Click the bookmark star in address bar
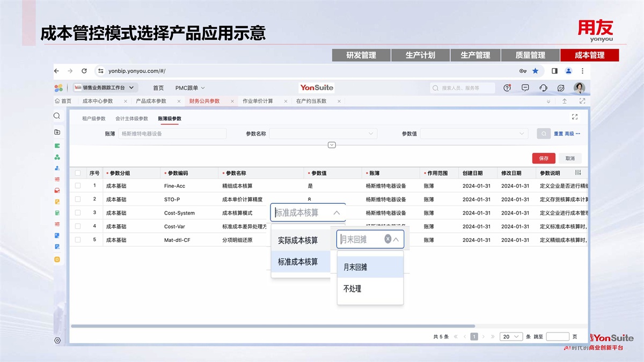The width and height of the screenshot is (644, 362). pyautogui.click(x=535, y=71)
